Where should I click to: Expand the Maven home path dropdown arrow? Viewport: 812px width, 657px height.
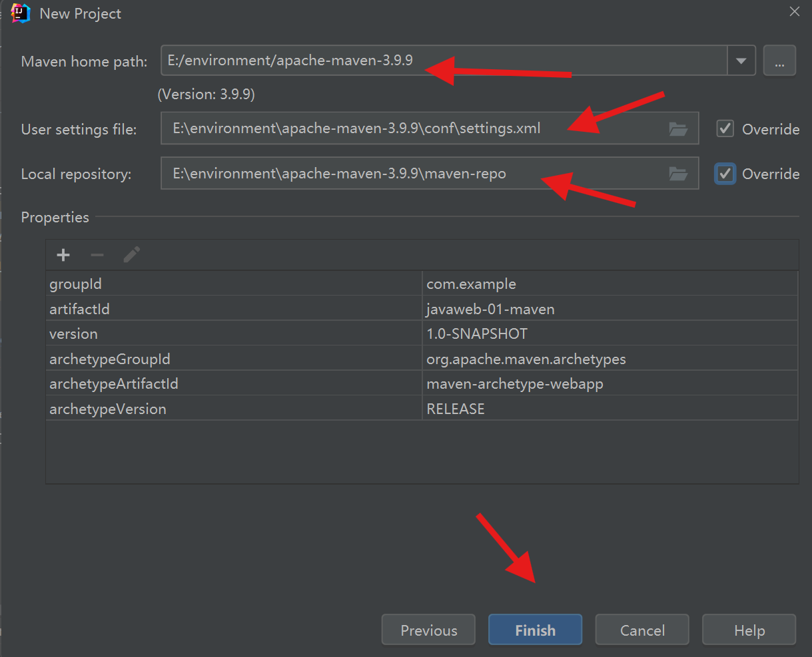pyautogui.click(x=741, y=61)
